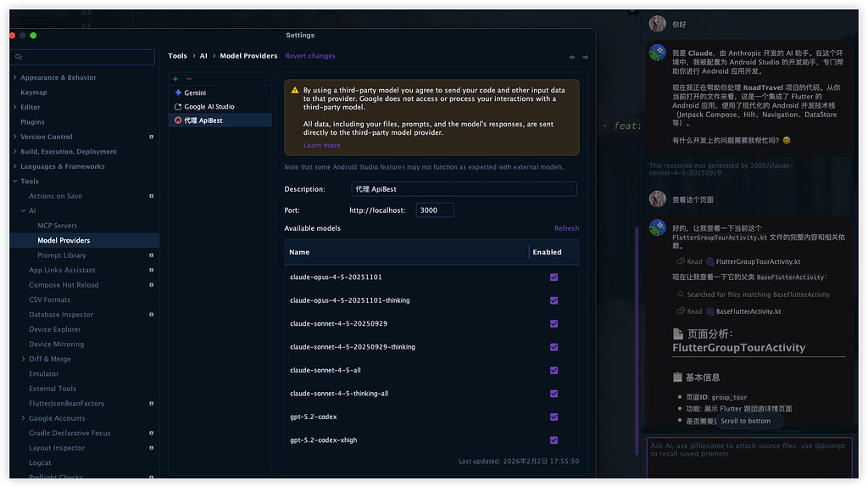868x487 pixels.
Task: Open the Prompt Library settings page
Action: (x=61, y=255)
